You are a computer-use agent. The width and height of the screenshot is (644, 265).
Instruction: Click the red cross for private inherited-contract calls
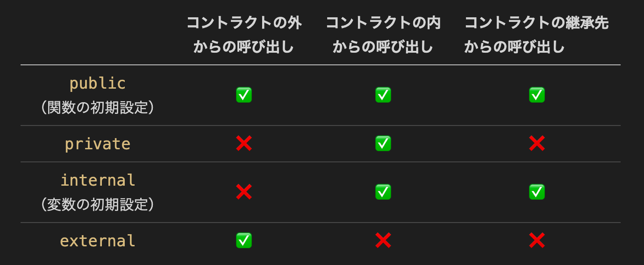pyautogui.click(x=537, y=143)
